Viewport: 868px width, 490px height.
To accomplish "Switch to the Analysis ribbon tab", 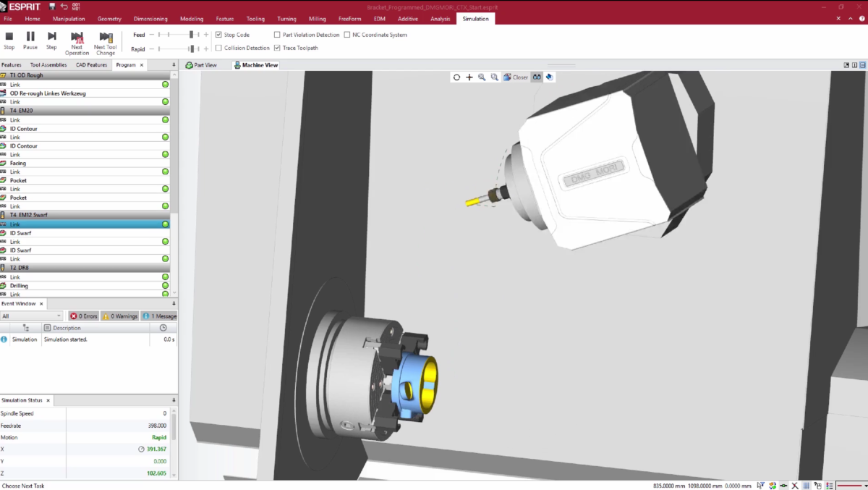I will pyautogui.click(x=440, y=19).
